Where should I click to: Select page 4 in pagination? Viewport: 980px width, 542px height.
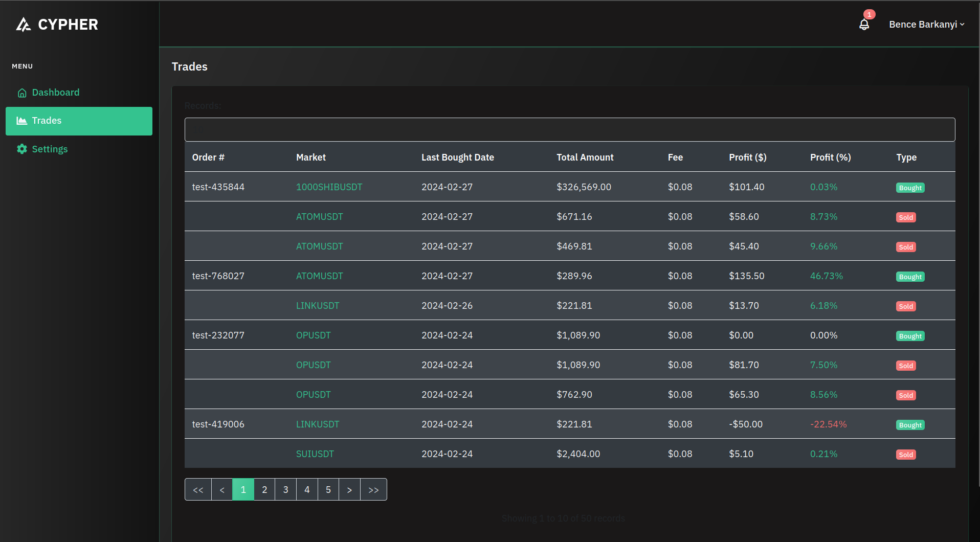307,490
